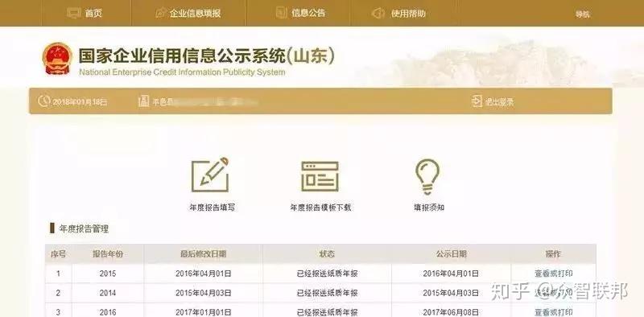Click last-modified date 2016年04月01日
This screenshot has width=644, height=317.
point(204,274)
